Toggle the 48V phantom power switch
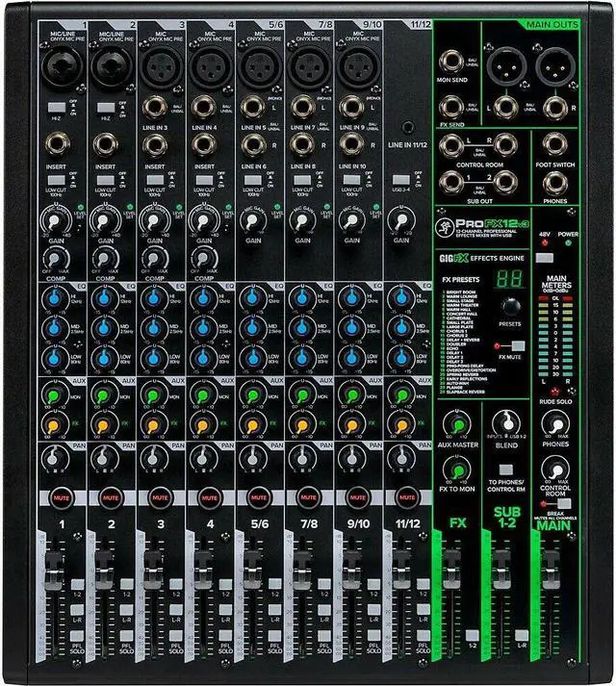This screenshot has width=616, height=686. [544, 259]
